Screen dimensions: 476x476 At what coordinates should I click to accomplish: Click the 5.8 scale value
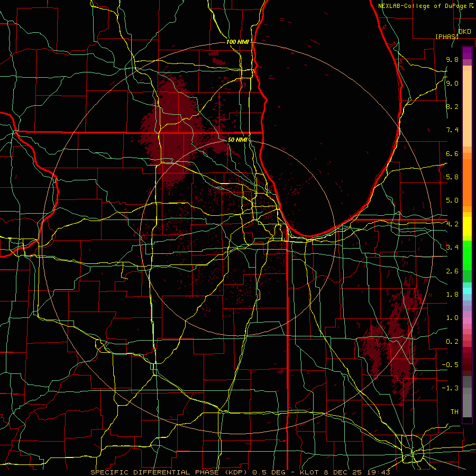pos(452,177)
